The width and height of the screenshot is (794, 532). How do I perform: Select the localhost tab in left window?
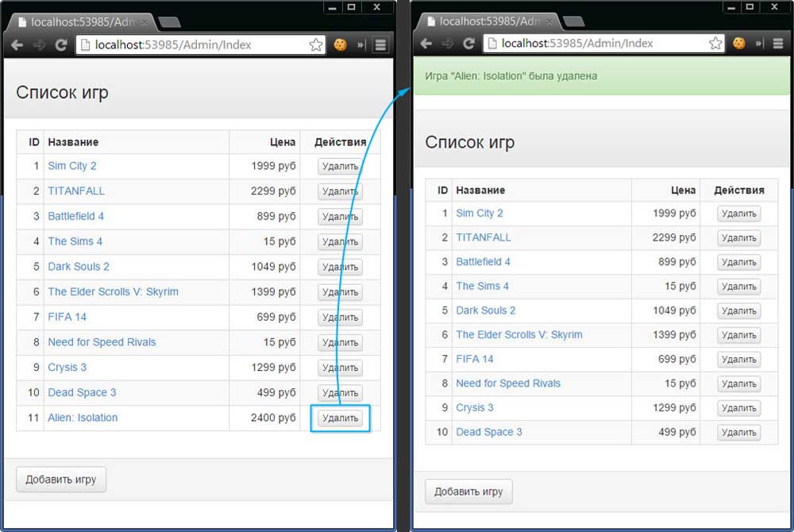tap(81, 22)
